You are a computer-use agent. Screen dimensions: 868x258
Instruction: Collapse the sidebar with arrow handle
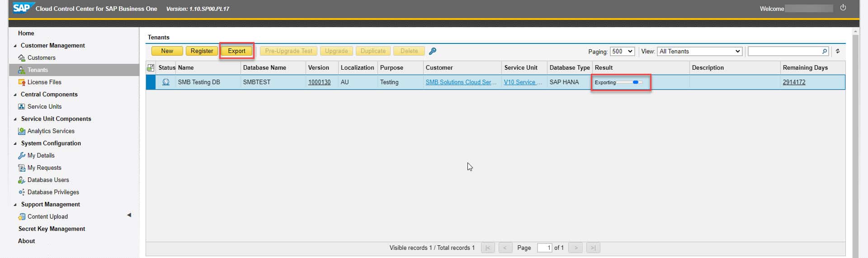point(129,215)
